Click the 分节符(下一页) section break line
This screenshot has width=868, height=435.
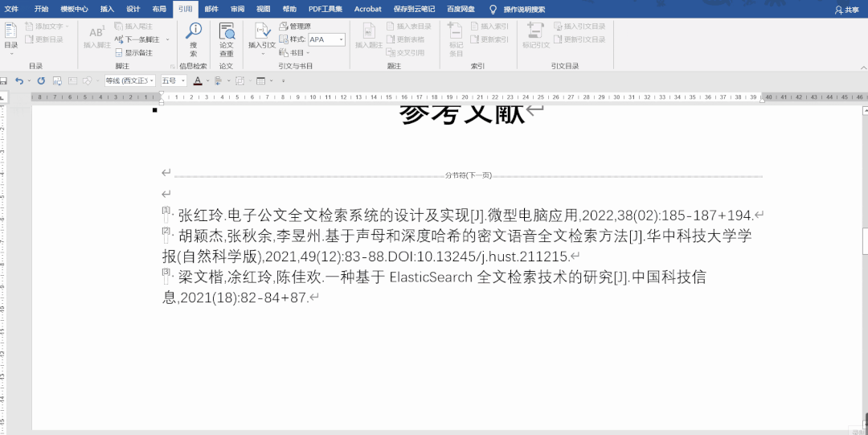[x=469, y=175]
